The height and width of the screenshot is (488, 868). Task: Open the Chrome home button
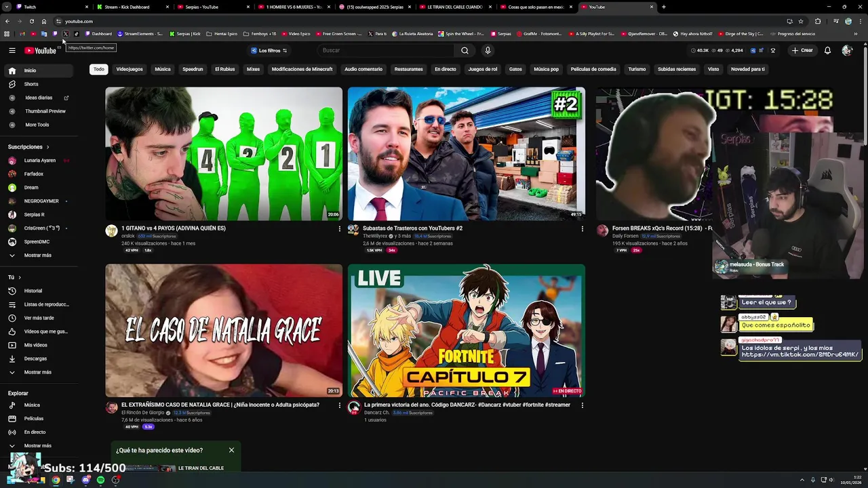[x=44, y=21]
